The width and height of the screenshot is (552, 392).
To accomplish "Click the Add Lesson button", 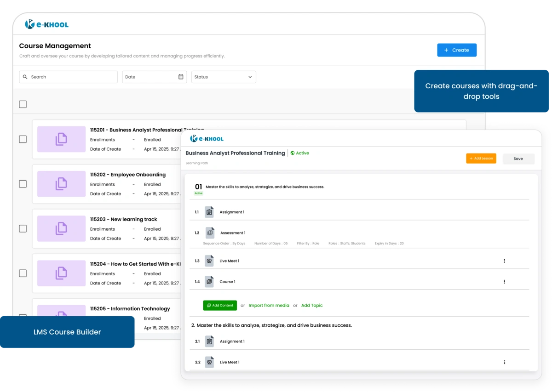I will pos(481,158).
